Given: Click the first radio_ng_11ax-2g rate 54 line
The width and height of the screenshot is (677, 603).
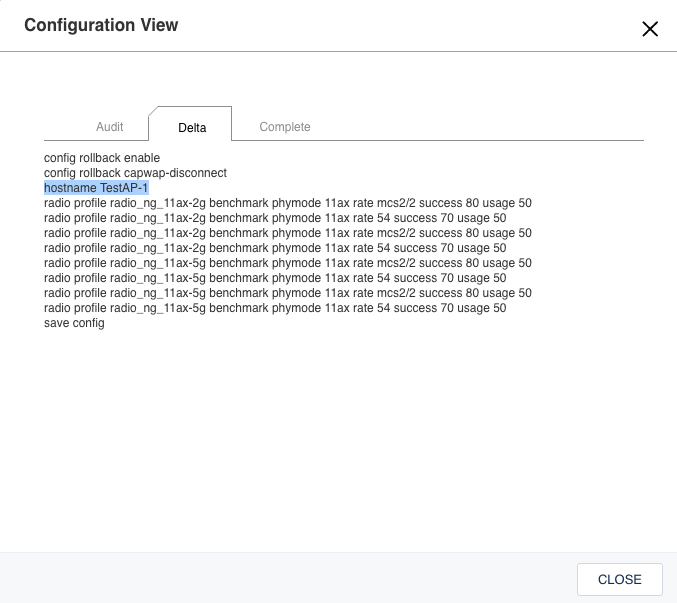Looking at the screenshot, I should pyautogui.click(x=275, y=218).
